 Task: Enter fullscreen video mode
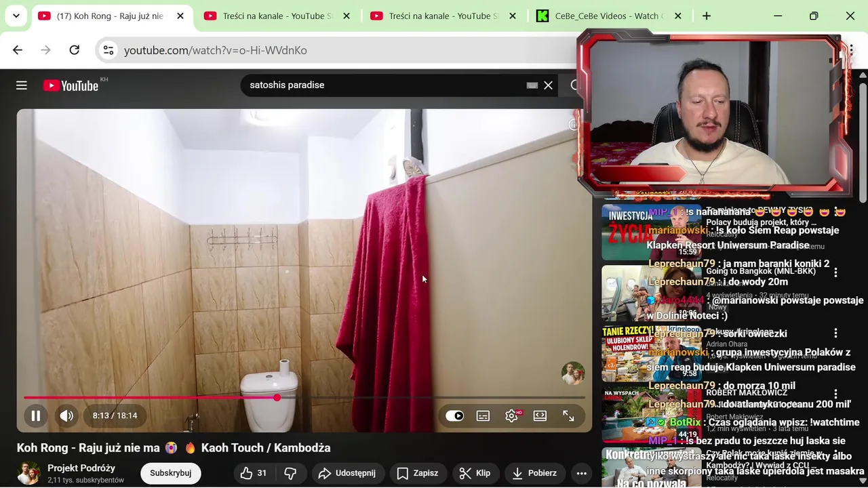(568, 416)
